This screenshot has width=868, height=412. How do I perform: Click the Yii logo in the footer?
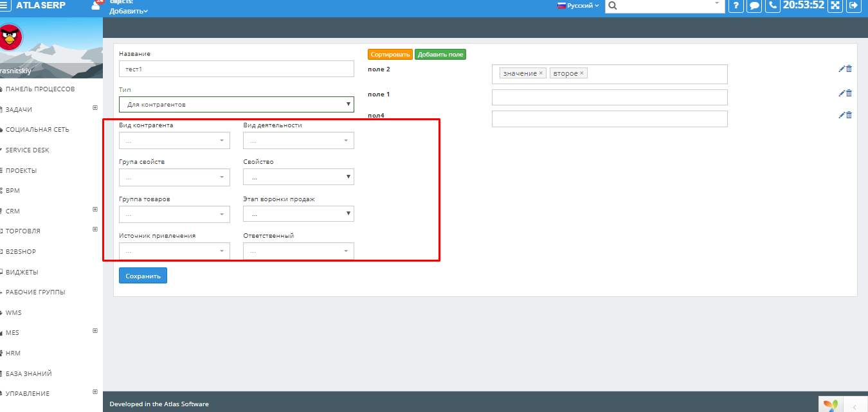click(x=831, y=405)
